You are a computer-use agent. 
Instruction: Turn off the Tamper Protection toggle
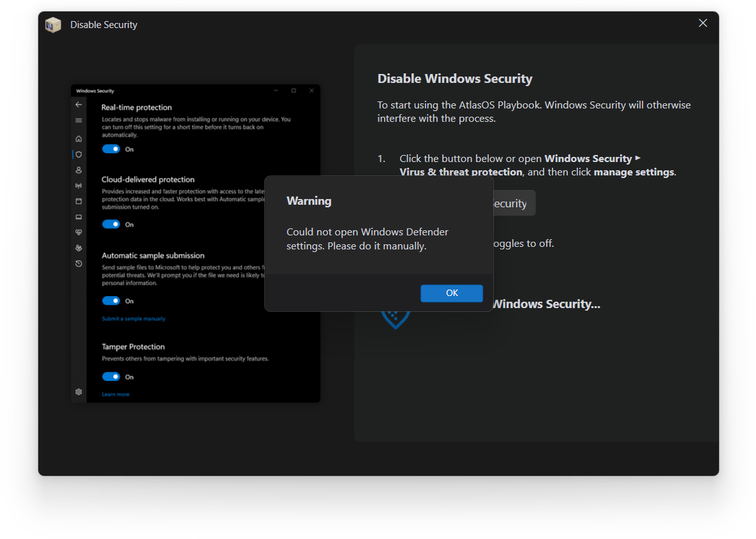pos(110,376)
